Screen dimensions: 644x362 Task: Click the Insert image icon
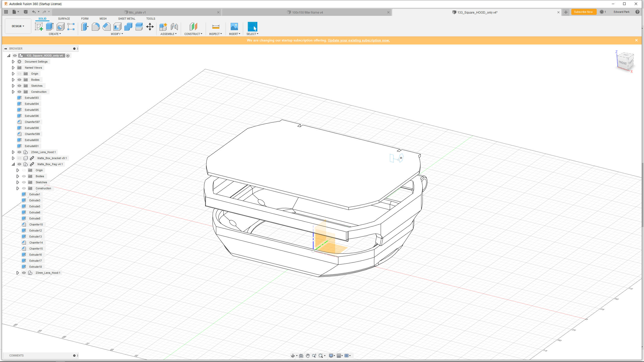[x=234, y=27]
